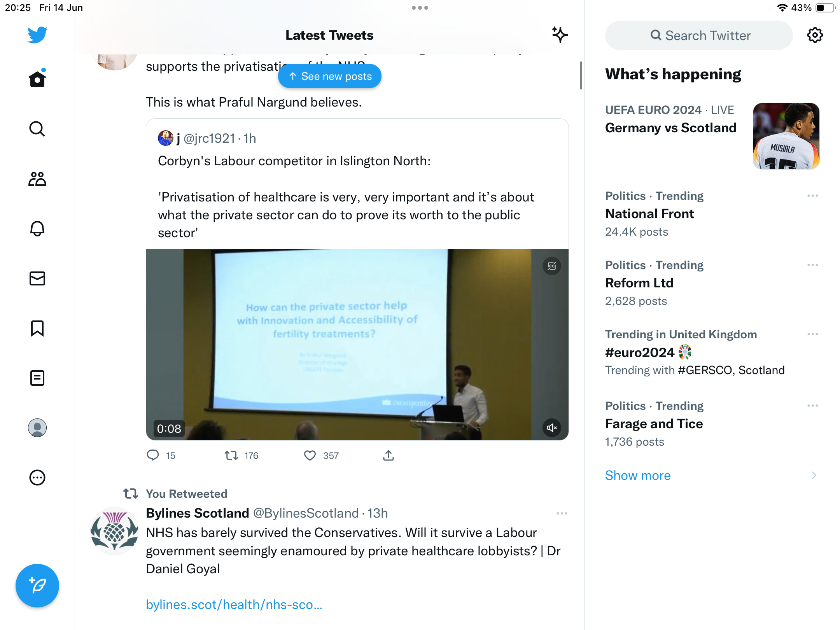Expand Show more chevron arrow
The height and width of the screenshot is (630, 840).
pyautogui.click(x=814, y=475)
